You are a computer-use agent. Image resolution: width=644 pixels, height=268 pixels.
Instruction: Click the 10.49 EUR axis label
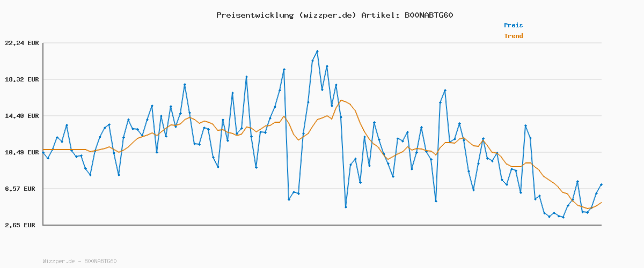(21, 152)
